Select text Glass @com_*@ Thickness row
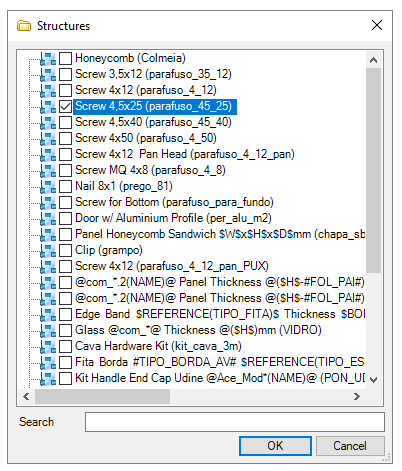Viewport: 402px width, 471px height. (198, 330)
